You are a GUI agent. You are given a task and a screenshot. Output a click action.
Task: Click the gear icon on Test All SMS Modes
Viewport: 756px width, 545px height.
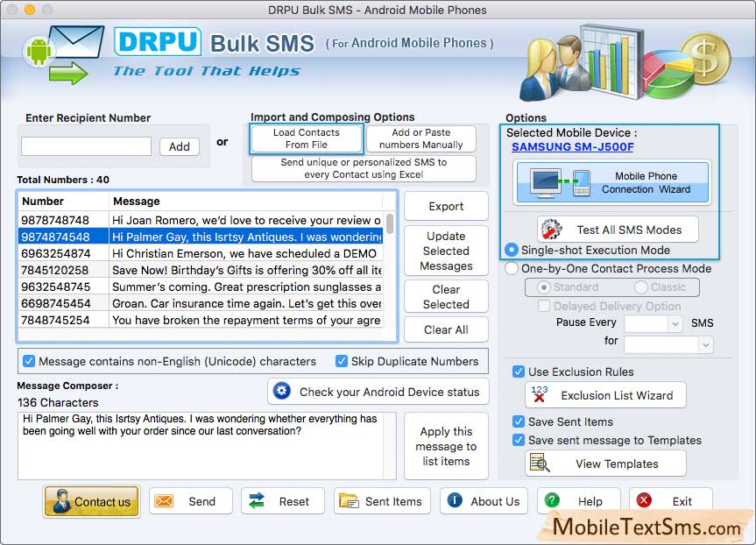551,230
